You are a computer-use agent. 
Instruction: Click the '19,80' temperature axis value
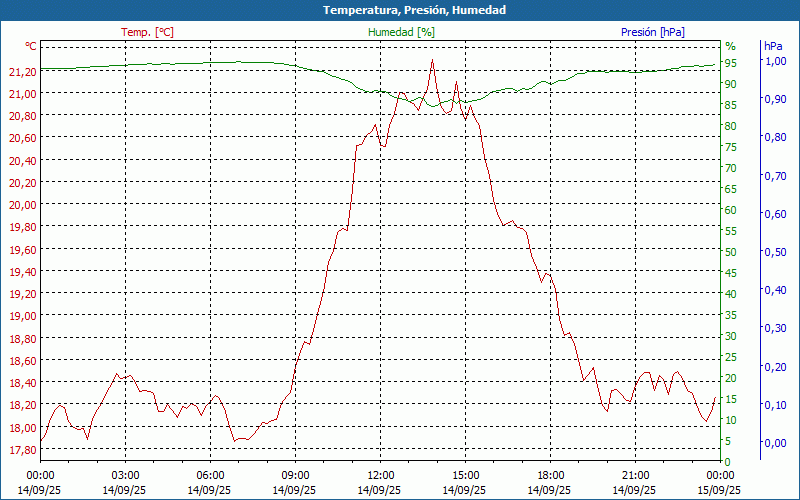tap(23, 228)
